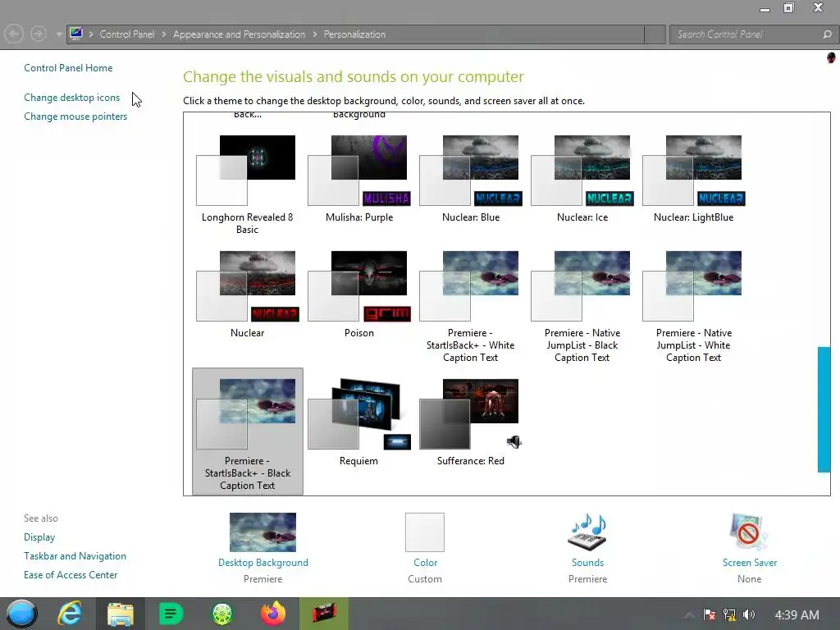This screenshot has height=630, width=840.
Task: Click the help icon at top right
Action: pyautogui.click(x=831, y=57)
